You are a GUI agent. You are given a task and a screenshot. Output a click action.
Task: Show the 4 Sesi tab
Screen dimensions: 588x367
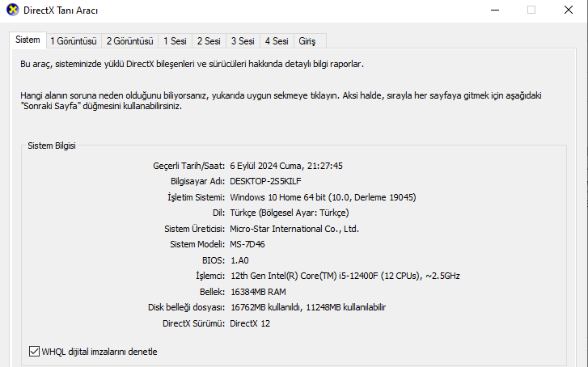pos(277,41)
